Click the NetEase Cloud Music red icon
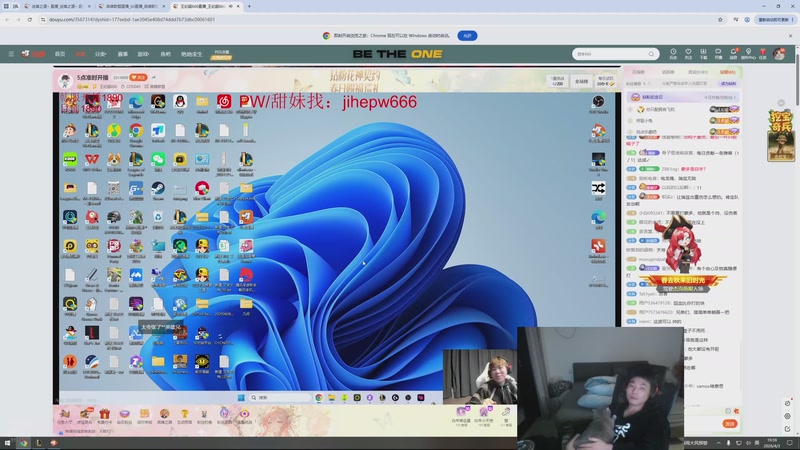Screen dimensions: 800x450 point(224,102)
